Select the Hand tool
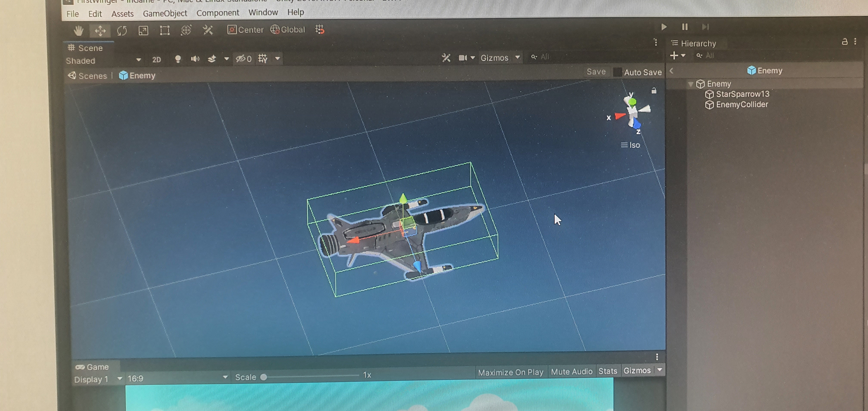The height and width of the screenshot is (411, 868). click(79, 31)
